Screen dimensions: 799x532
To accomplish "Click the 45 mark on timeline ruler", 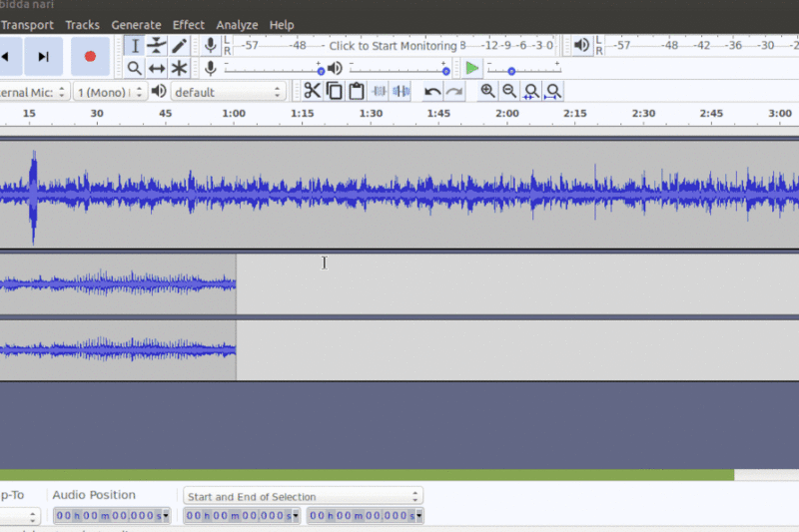I will pos(165,114).
